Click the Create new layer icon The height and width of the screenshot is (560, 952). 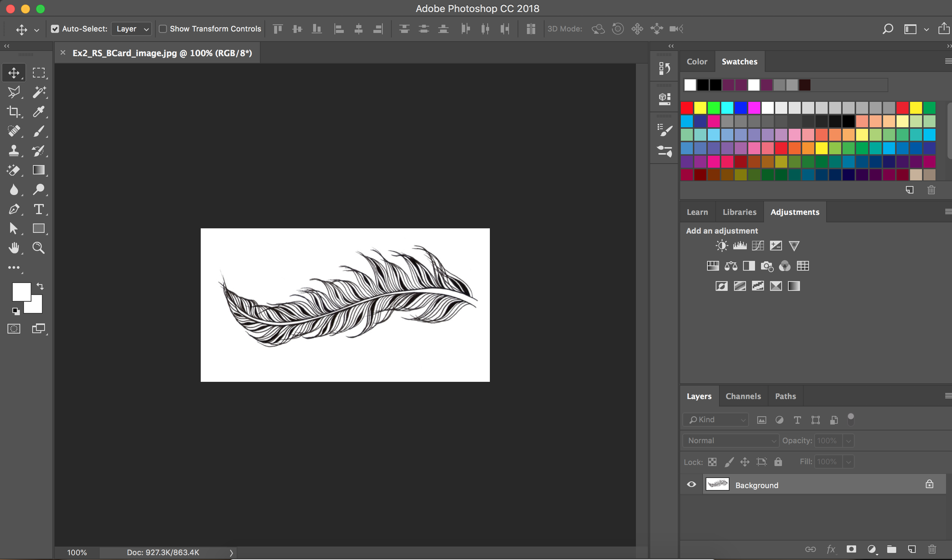912,549
